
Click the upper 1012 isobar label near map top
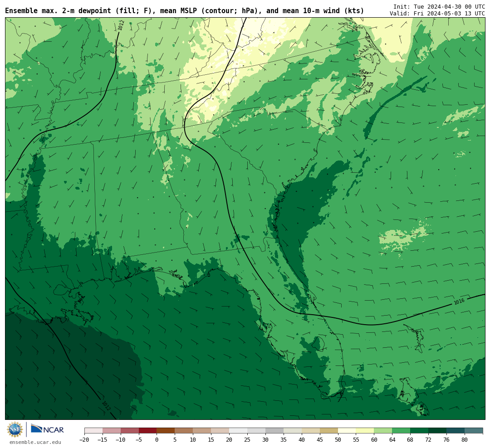[x=121, y=25]
